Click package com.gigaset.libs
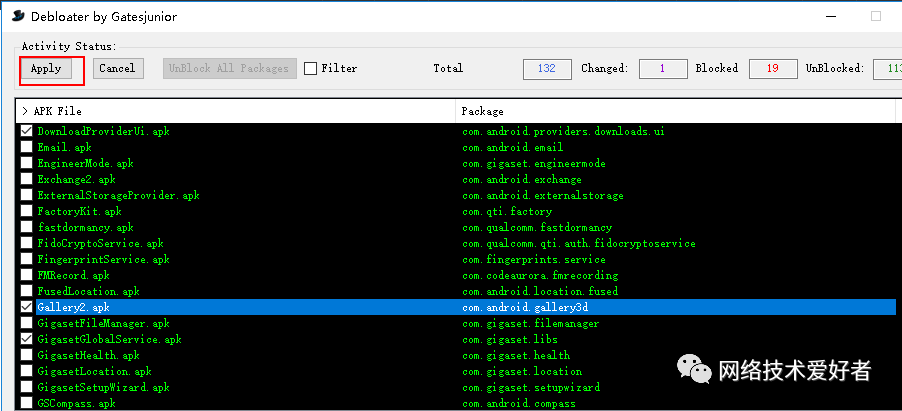This screenshot has width=902, height=411. click(510, 340)
